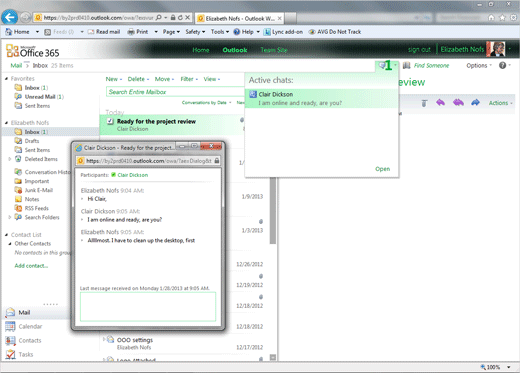Select the Elizabeth Nofs - Outlook browser tab
Image resolution: width=520 pixels, height=373 pixels.
click(x=240, y=18)
